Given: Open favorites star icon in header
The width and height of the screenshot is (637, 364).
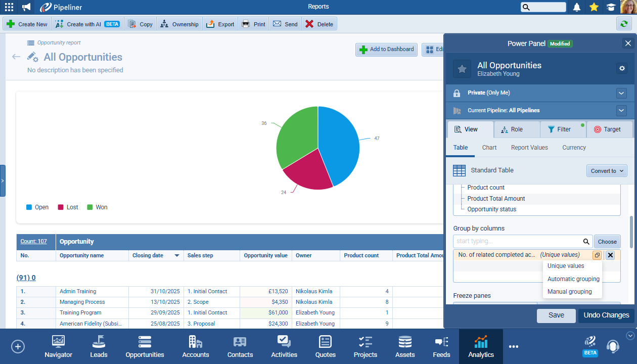Looking at the screenshot, I should tap(594, 7).
